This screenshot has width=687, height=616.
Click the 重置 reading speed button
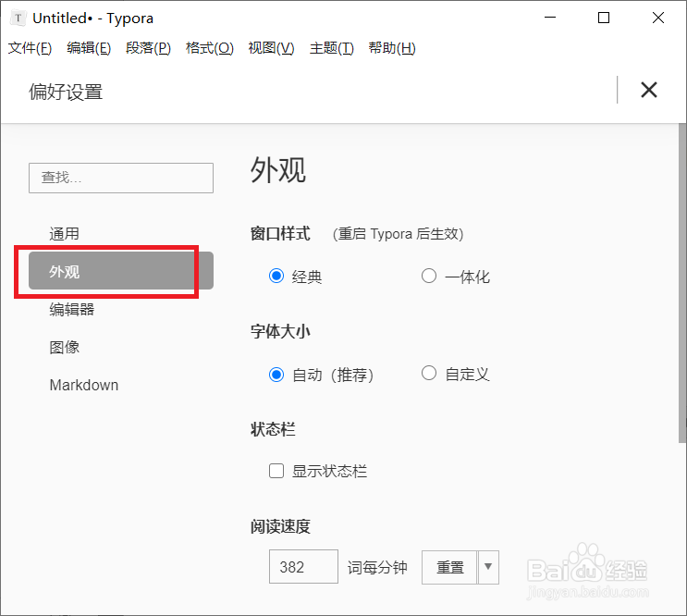(449, 567)
